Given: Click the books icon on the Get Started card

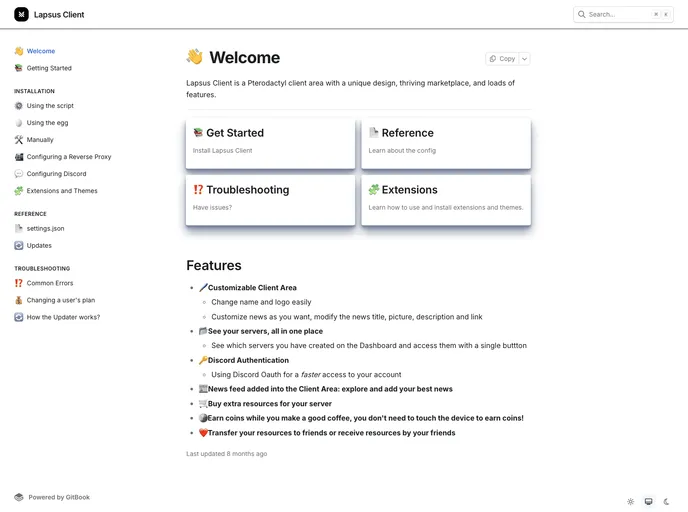Looking at the screenshot, I should point(198,132).
